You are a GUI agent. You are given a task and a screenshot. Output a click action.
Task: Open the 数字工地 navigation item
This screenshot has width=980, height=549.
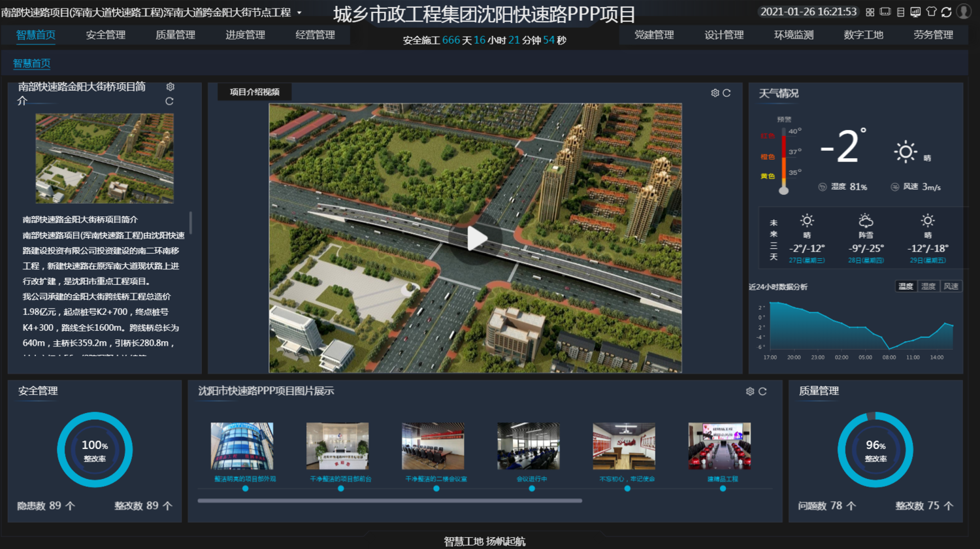pyautogui.click(x=863, y=35)
